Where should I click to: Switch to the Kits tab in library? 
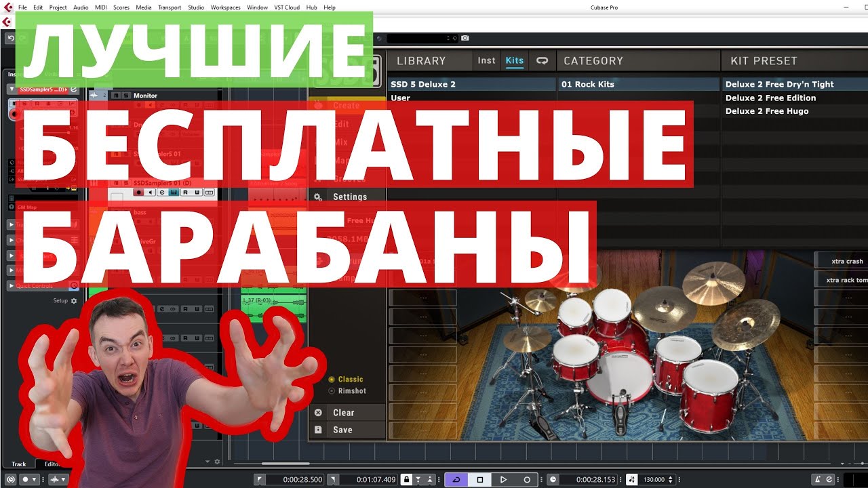[x=515, y=60]
